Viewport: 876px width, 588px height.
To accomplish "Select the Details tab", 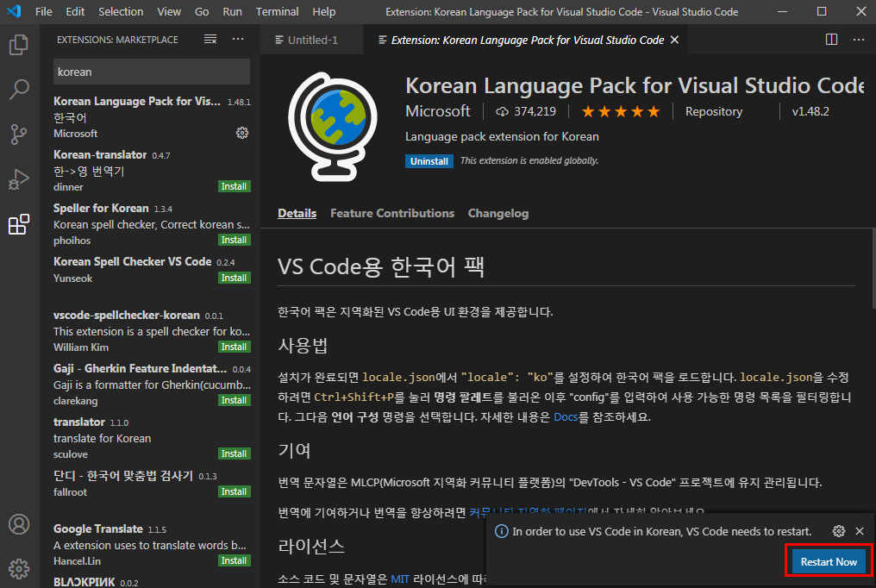I will coord(297,213).
